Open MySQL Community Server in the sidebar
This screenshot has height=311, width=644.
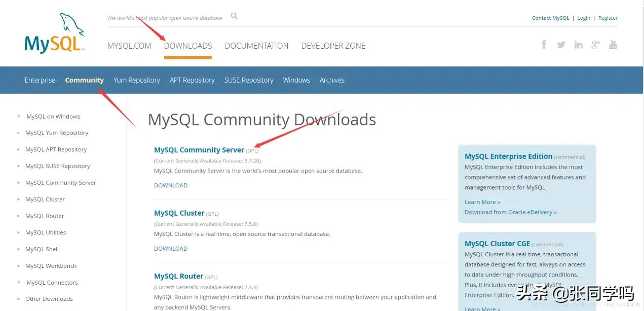coord(61,183)
